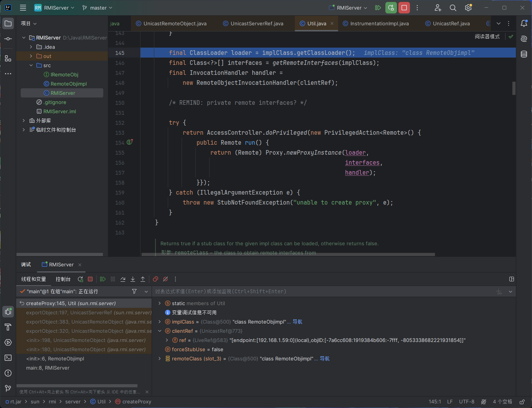The width and height of the screenshot is (532, 408).
Task: Open the Git tool window icon
Action: pyautogui.click(x=8, y=388)
